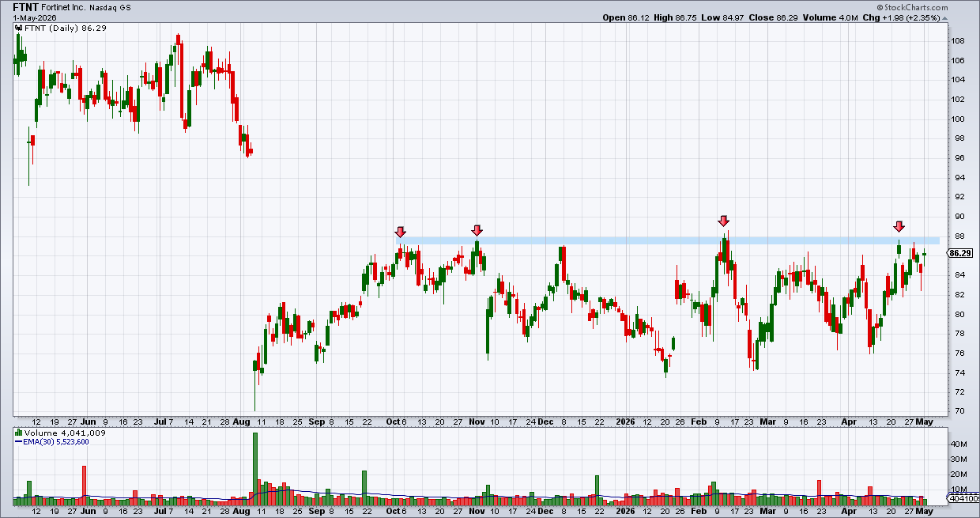Click the 20M volume axis label
Viewport: 980px width, 518px height.
coord(959,475)
